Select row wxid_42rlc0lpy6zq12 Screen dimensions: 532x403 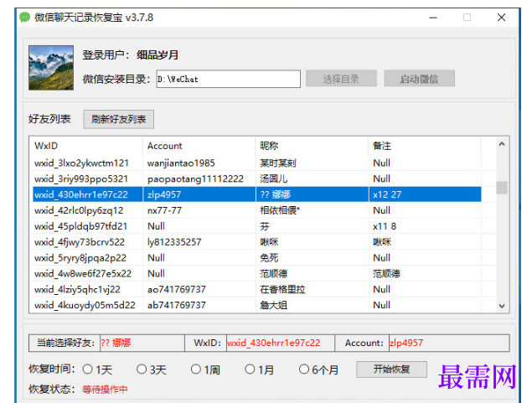tap(257, 210)
